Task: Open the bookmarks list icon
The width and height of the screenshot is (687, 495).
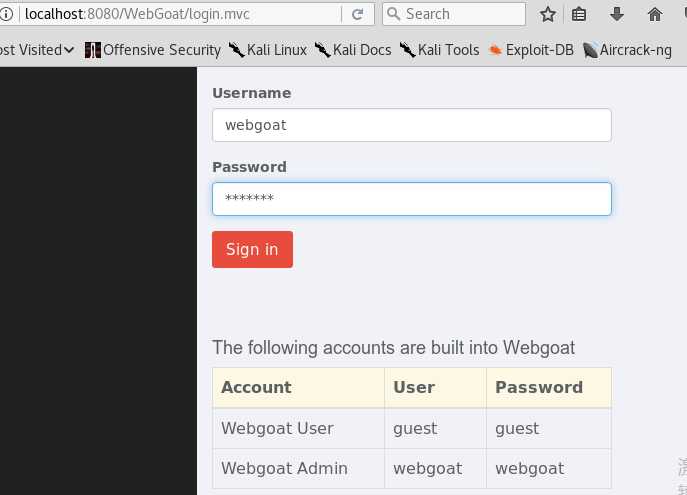Action: pyautogui.click(x=579, y=14)
